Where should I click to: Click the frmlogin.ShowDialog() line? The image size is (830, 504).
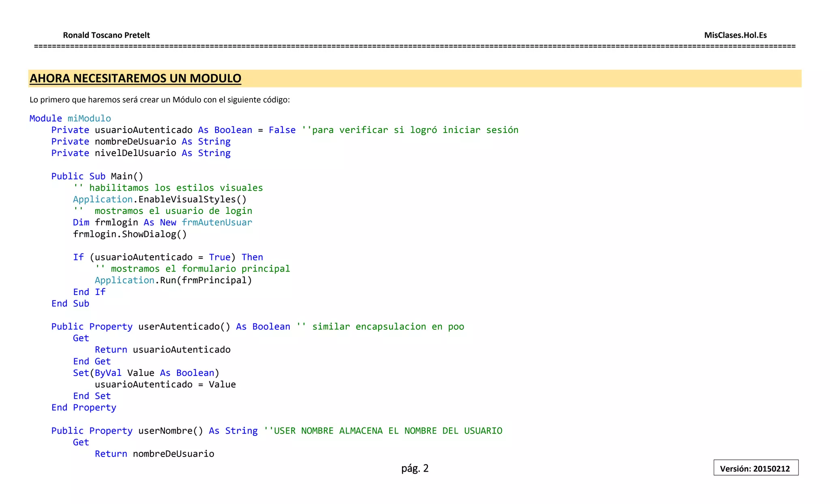tap(130, 234)
